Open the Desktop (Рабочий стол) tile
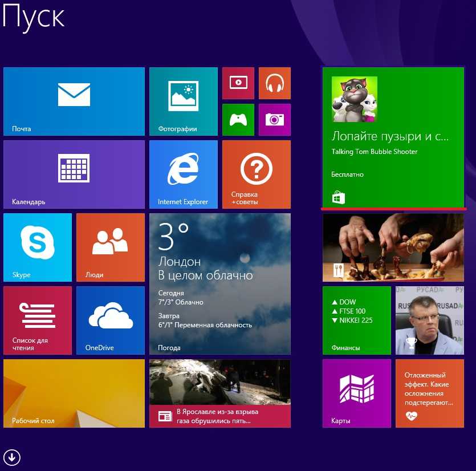This screenshot has width=476, height=471. pos(74,393)
